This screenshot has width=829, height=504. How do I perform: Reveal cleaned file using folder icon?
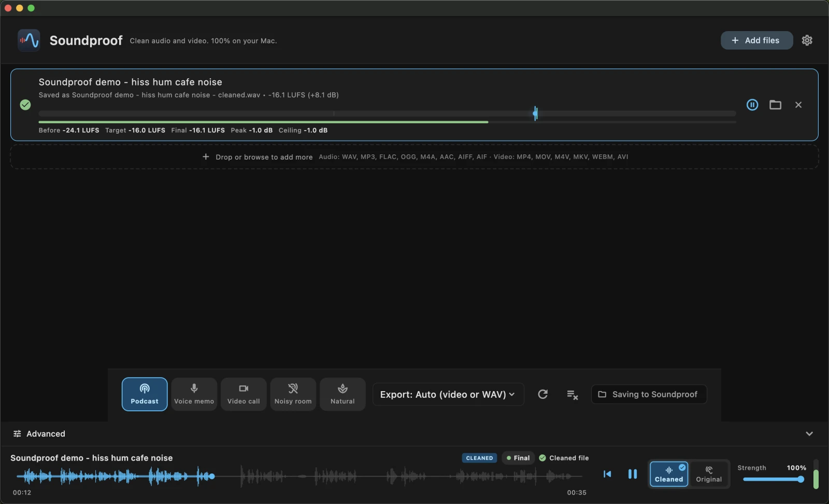[x=775, y=105]
